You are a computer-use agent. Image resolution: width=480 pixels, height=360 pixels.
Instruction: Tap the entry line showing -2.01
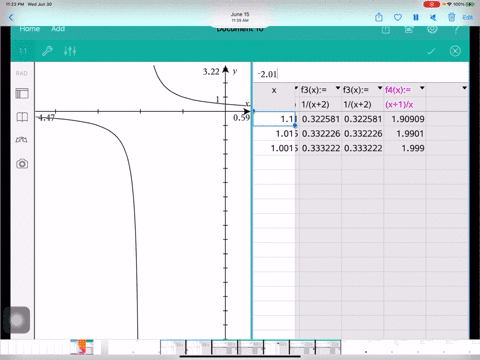(360, 74)
